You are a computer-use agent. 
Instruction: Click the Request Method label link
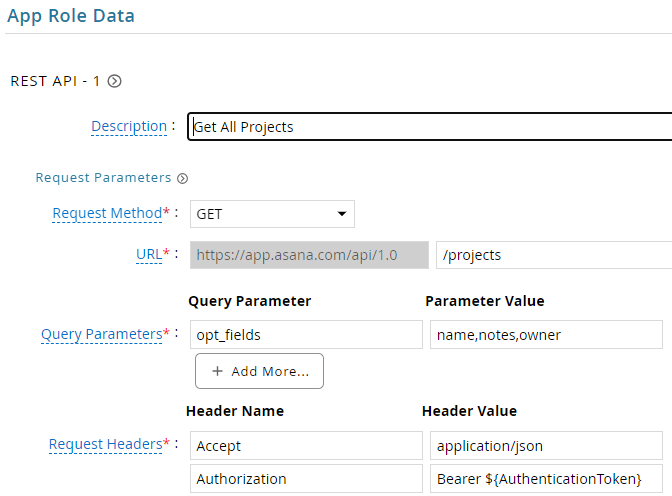[x=107, y=213]
